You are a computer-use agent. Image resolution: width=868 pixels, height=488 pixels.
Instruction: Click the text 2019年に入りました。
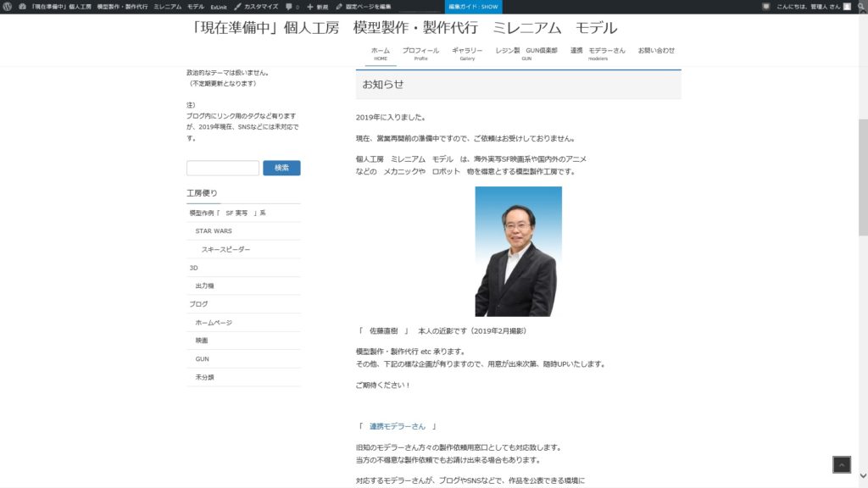[x=391, y=117]
